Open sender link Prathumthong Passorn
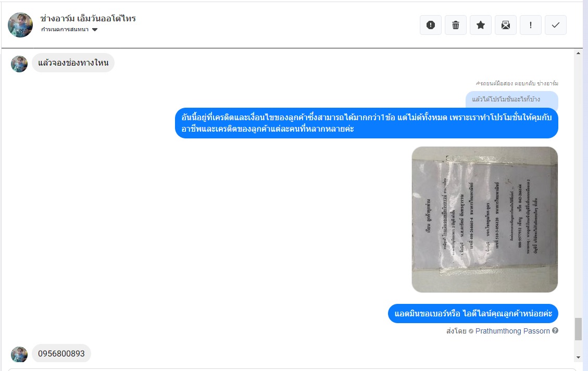The height and width of the screenshot is (371, 588). (512, 331)
